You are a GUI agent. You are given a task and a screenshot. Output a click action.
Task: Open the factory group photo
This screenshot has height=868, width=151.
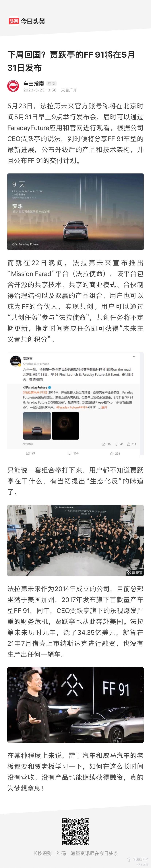pos(75,540)
